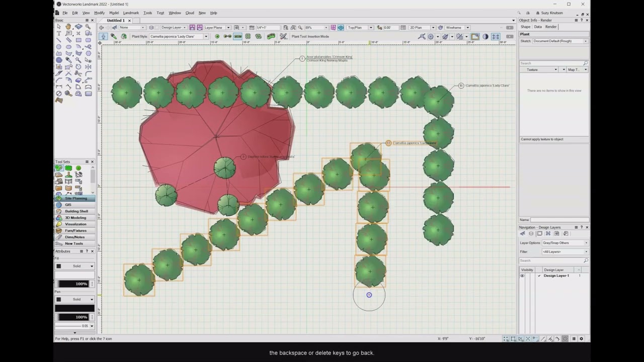Select poly-edge spaced insertion mode
Viewport: 644px width, 362px height.
coord(237,36)
